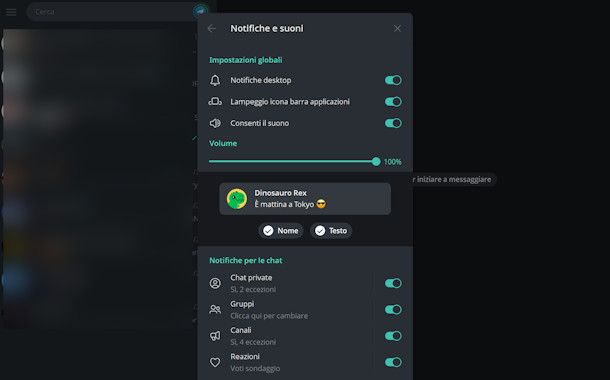Close the Notifiche e suoni panel
The image size is (610, 380).
click(x=397, y=28)
